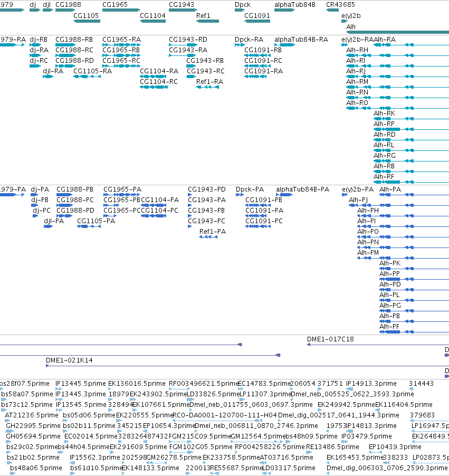Click EST label bs48a06.5prime

36,468
